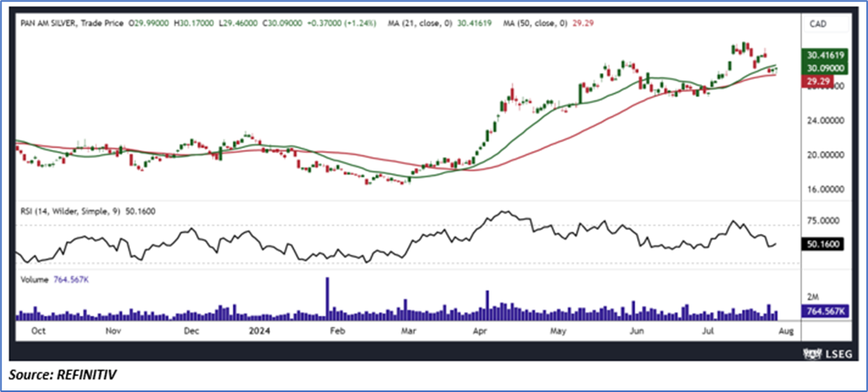Image resolution: width=868 pixels, height=392 pixels.
Task: Click the Dec date axis label
Action: pyautogui.click(x=191, y=331)
